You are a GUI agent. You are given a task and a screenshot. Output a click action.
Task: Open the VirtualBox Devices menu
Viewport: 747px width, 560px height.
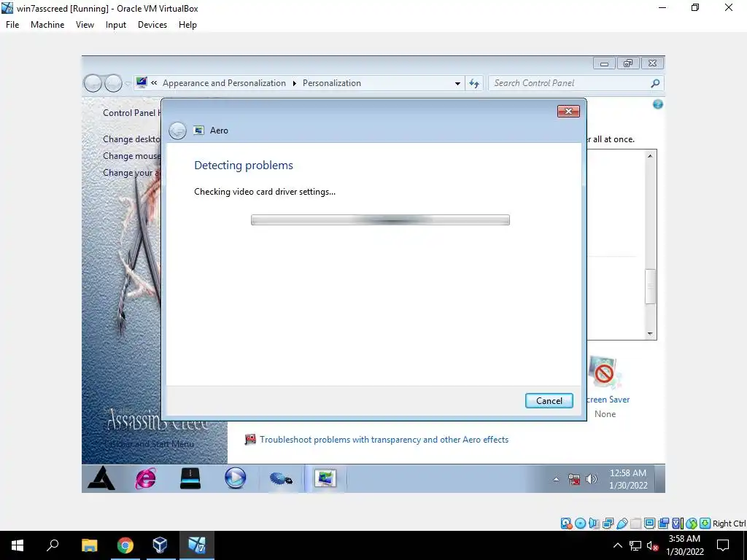152,25
